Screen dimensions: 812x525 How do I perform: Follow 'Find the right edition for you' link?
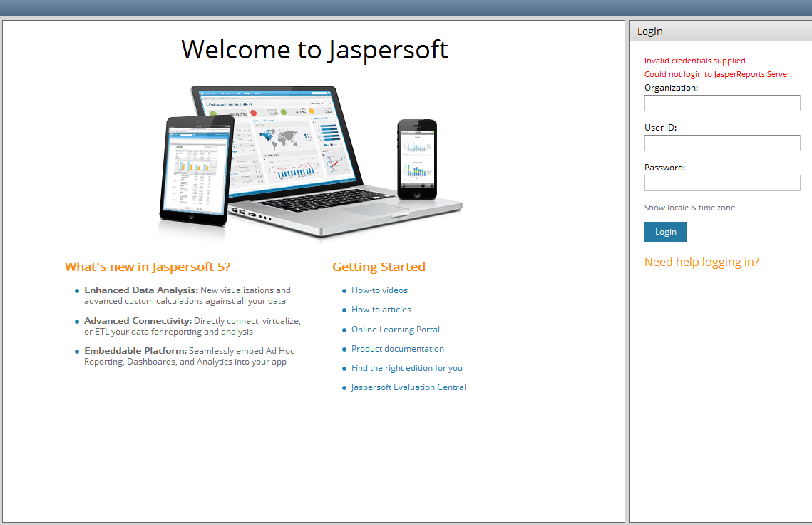click(407, 368)
